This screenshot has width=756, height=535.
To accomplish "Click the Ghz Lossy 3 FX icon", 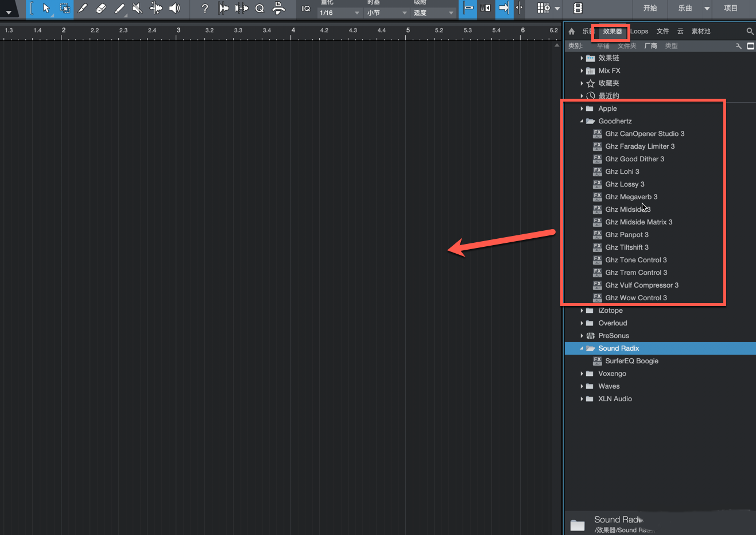I will tap(597, 184).
